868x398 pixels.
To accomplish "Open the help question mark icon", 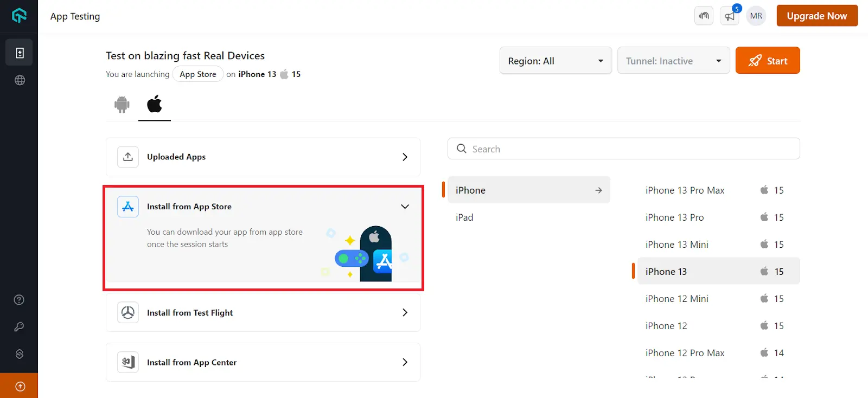I will click(x=19, y=300).
